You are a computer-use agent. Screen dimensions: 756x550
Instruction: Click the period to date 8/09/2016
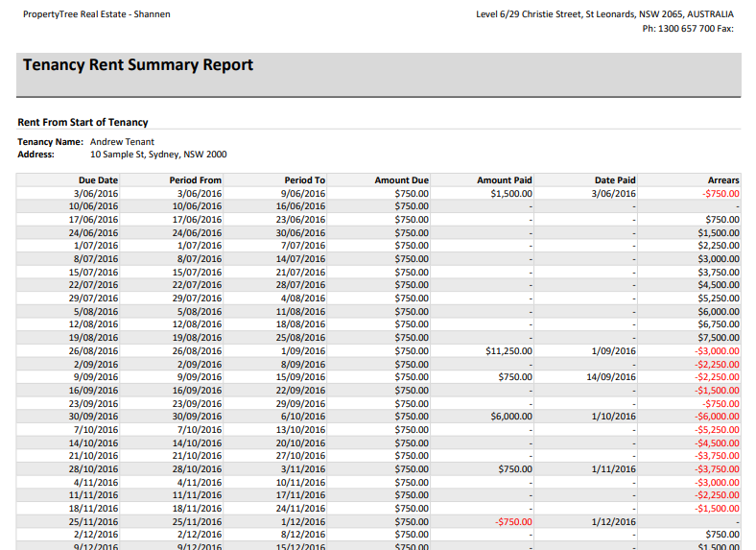pyautogui.click(x=303, y=364)
